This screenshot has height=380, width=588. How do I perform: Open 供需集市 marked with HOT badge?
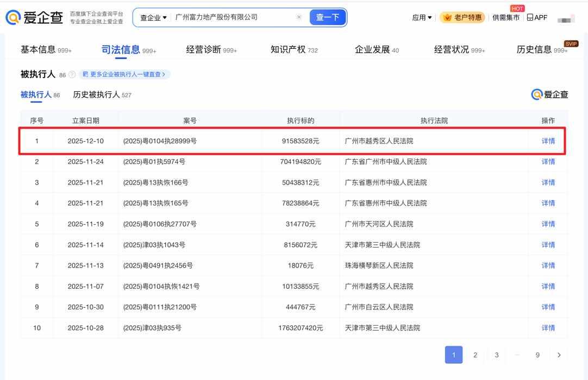click(x=505, y=17)
